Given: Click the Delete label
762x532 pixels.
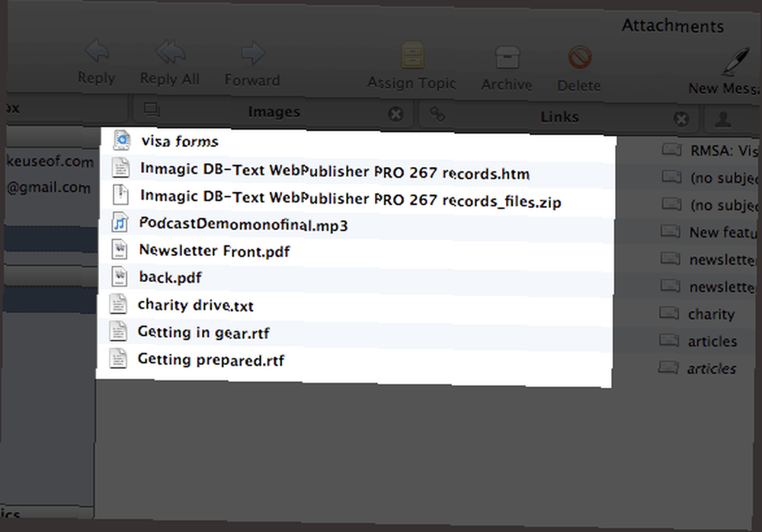Looking at the screenshot, I should coord(579,85).
